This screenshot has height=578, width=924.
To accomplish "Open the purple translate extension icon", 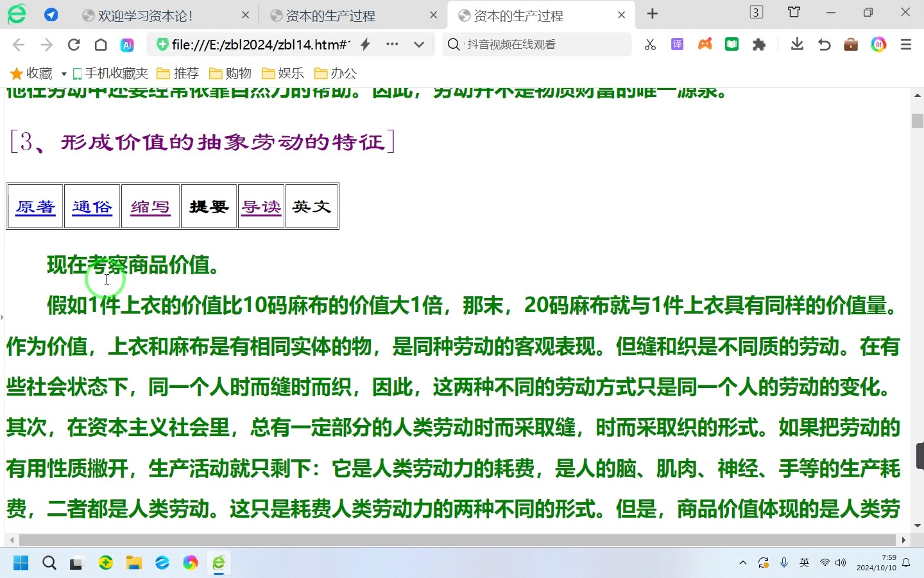I will pyautogui.click(x=678, y=44).
